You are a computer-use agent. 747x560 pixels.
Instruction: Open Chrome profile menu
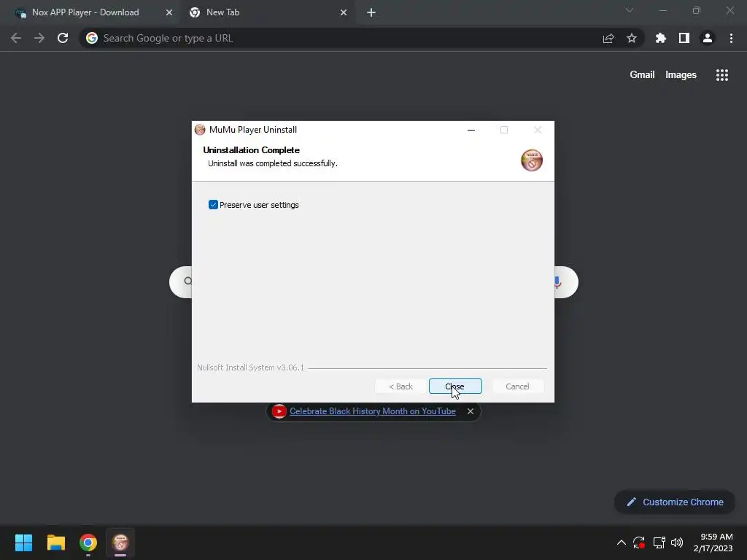click(x=708, y=38)
